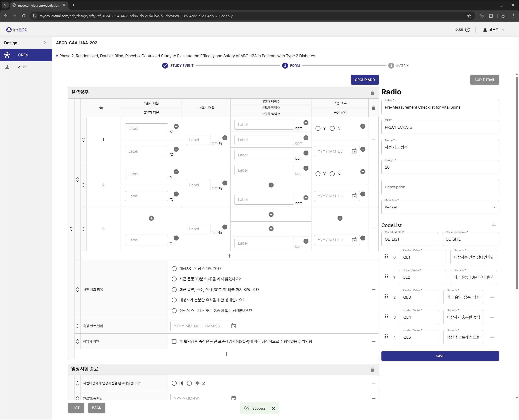Click the GROUP ADD button
Viewport: 519px width, 420px height.
click(365, 80)
